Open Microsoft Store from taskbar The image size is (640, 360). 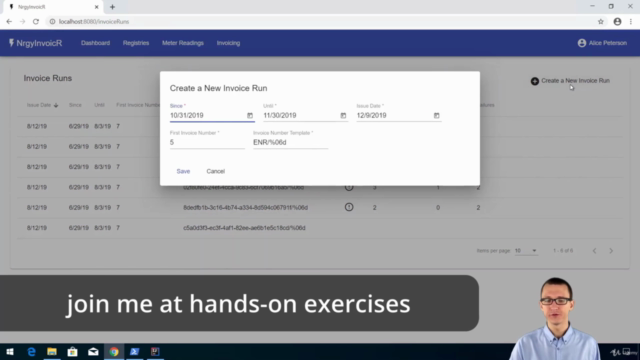(x=72, y=351)
